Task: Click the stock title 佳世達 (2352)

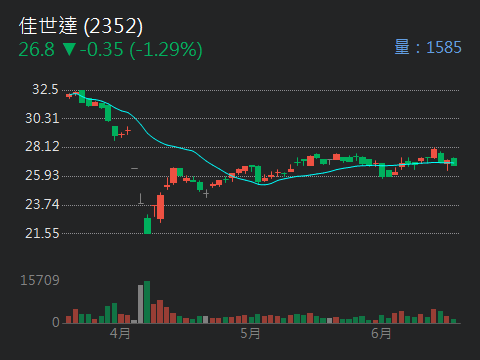Action: (81, 26)
